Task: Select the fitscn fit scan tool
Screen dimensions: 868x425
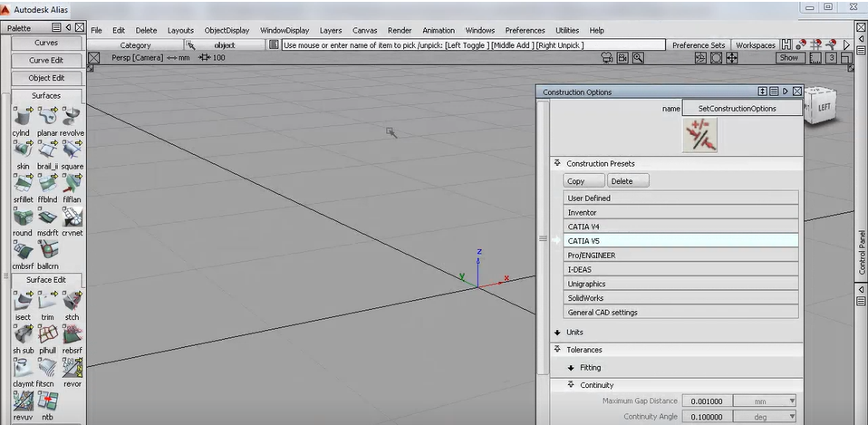Action: click(x=48, y=367)
